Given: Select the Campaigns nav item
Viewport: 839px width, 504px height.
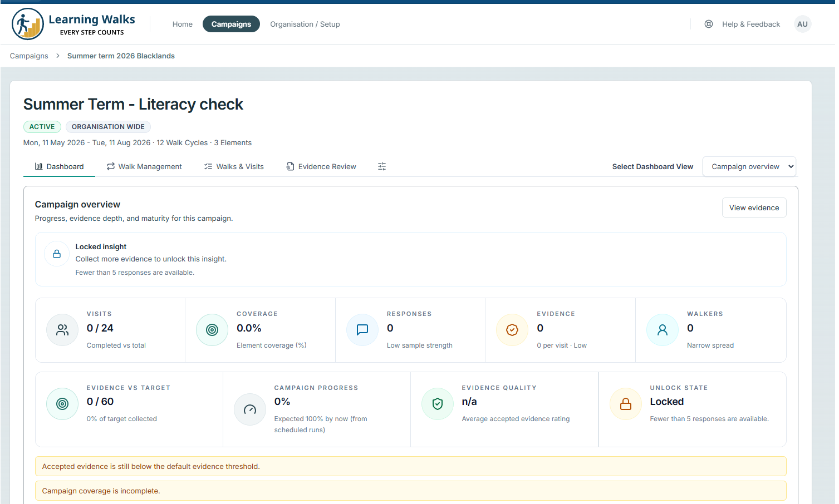Looking at the screenshot, I should pyautogui.click(x=231, y=24).
